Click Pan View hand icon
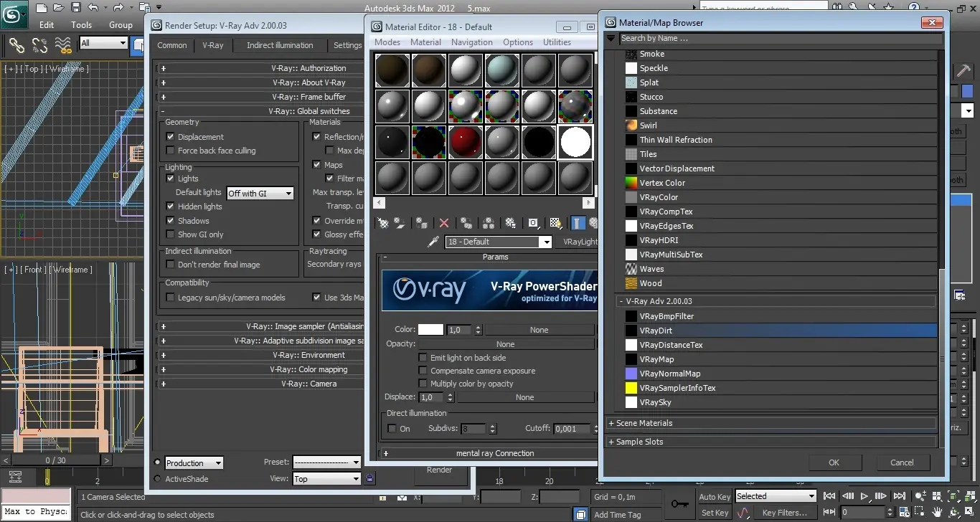Viewport: 980px width, 522px height. pyautogui.click(x=936, y=513)
